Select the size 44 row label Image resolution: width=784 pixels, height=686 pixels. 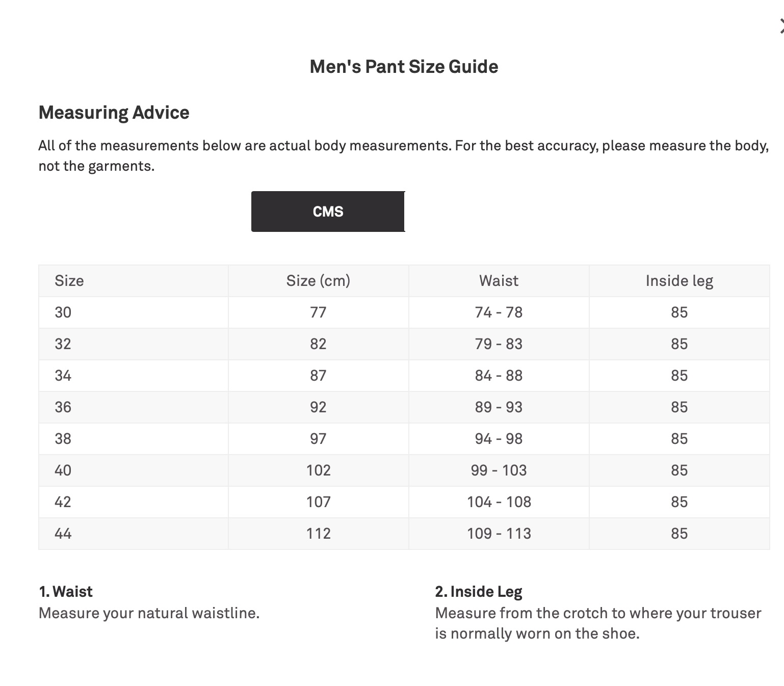[63, 534]
